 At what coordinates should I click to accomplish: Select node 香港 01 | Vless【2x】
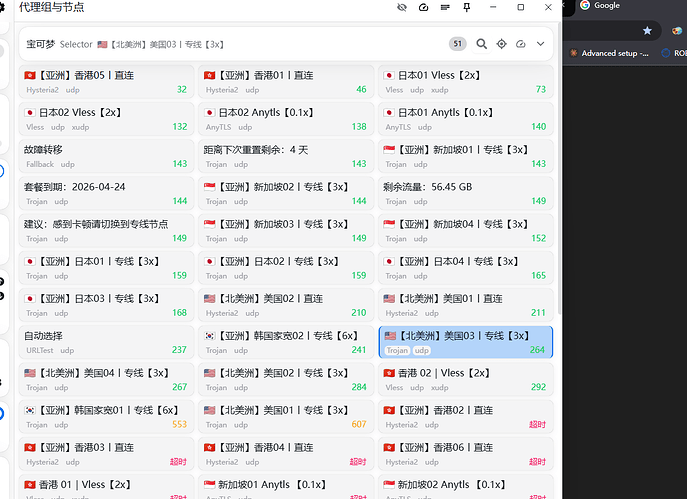click(x=106, y=487)
